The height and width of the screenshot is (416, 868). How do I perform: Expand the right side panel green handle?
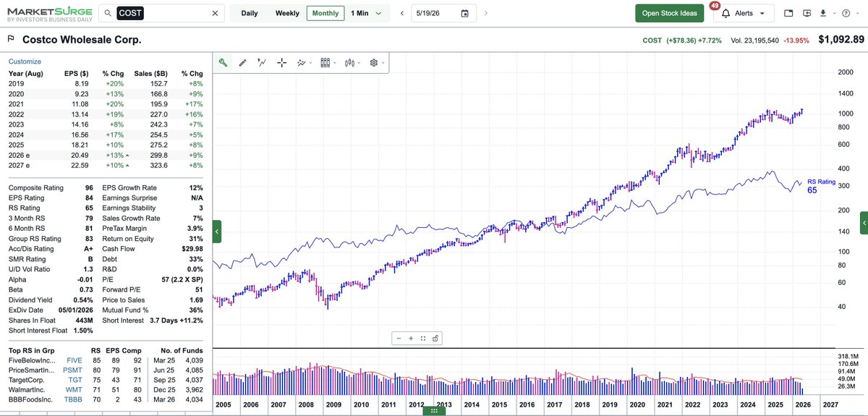(x=864, y=223)
